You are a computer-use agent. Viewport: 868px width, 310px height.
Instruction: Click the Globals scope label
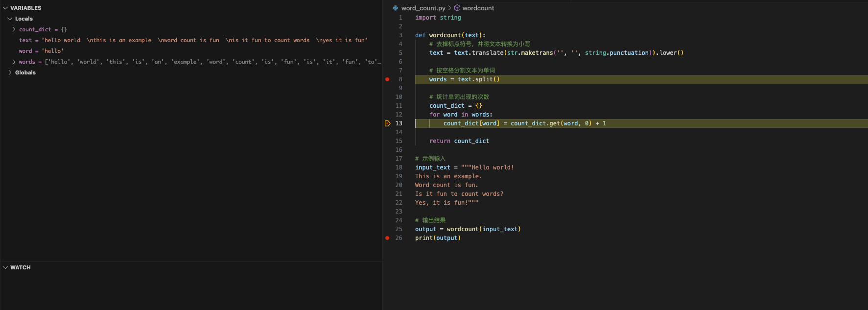(25, 72)
